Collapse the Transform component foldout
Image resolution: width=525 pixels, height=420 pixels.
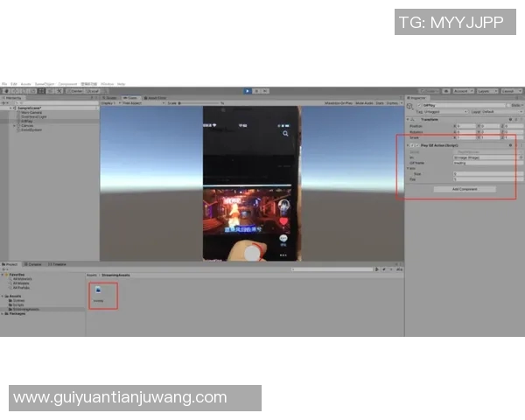tap(409, 119)
